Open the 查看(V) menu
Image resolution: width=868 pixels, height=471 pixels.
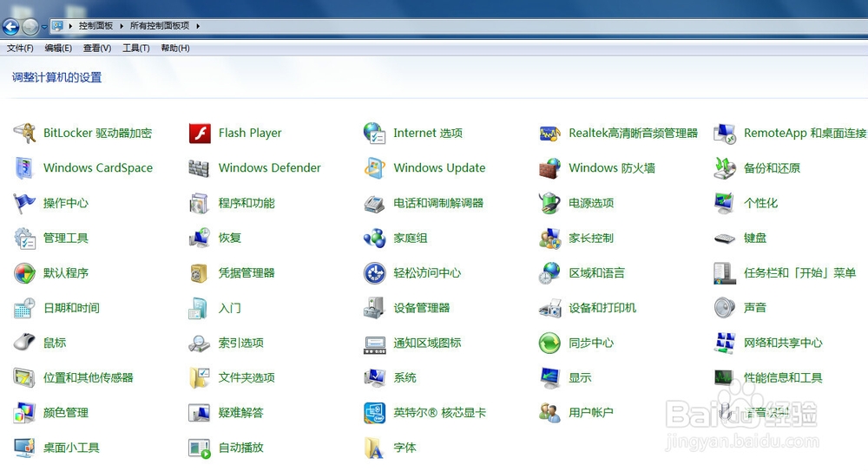tap(97, 49)
